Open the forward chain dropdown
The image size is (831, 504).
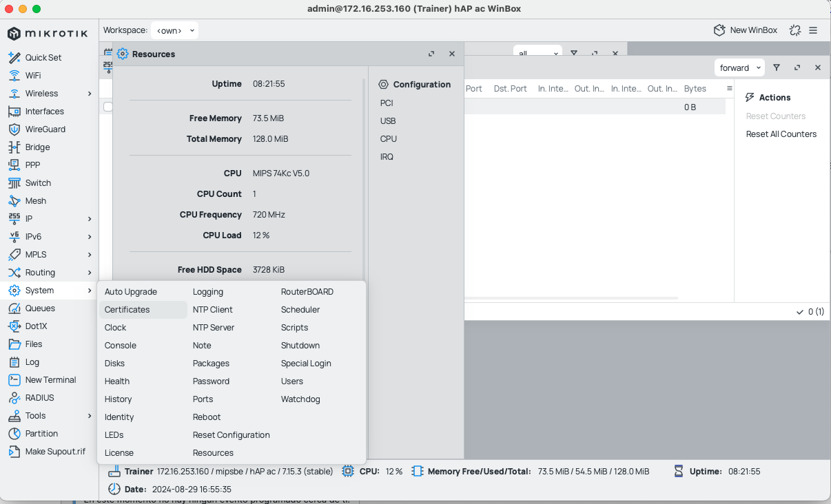[x=739, y=67]
